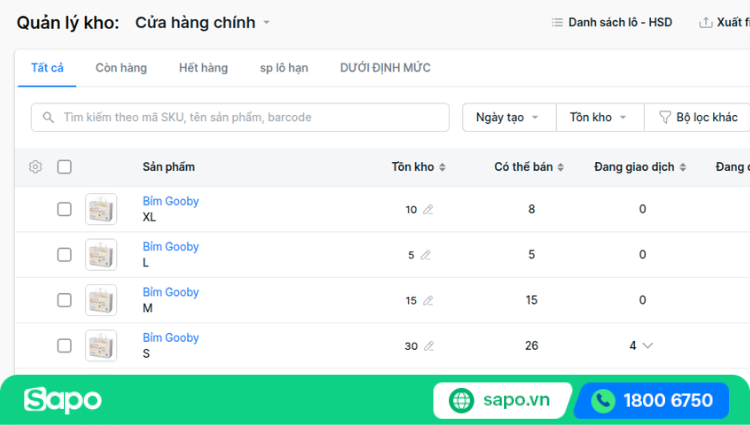Open the Ngày tạo filter dropdown

pyautogui.click(x=509, y=117)
